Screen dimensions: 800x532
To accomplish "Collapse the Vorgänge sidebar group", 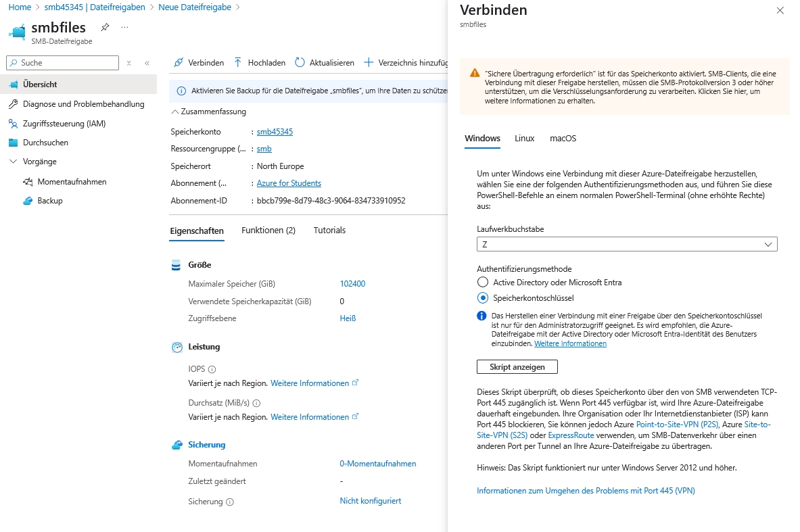I will tap(14, 162).
